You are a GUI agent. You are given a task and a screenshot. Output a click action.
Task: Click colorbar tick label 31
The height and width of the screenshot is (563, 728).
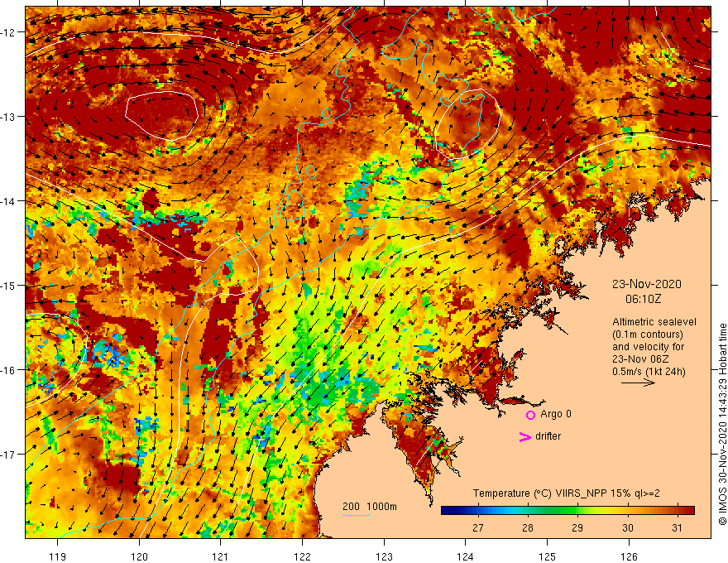pyautogui.click(x=678, y=527)
